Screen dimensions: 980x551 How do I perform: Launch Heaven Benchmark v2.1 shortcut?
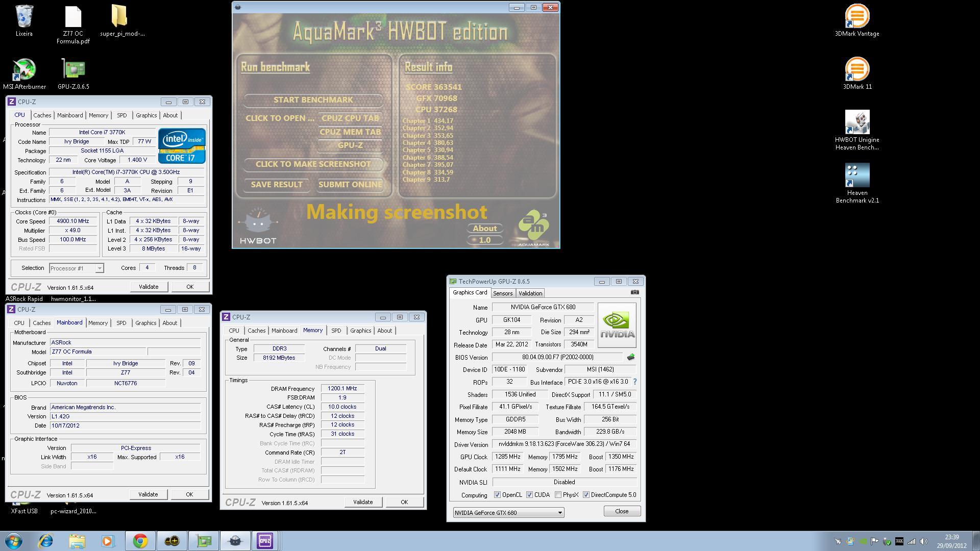(857, 183)
